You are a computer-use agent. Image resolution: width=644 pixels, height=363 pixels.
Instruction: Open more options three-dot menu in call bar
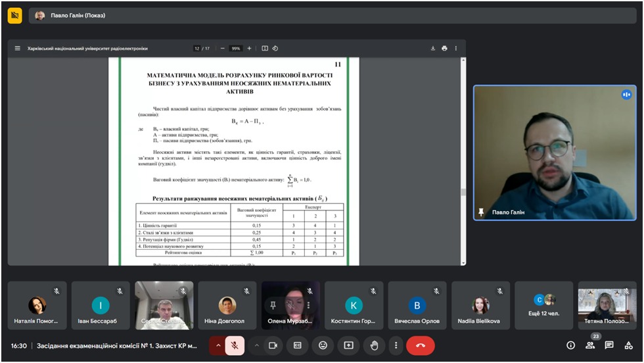click(x=396, y=345)
